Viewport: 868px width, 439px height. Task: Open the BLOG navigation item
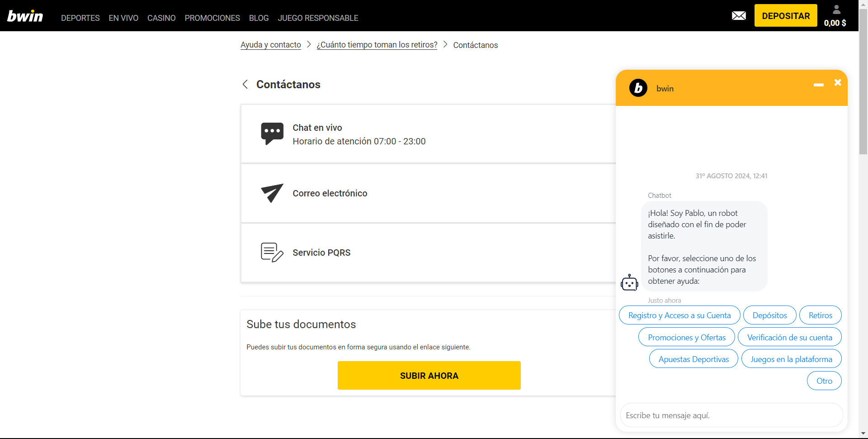pos(259,18)
